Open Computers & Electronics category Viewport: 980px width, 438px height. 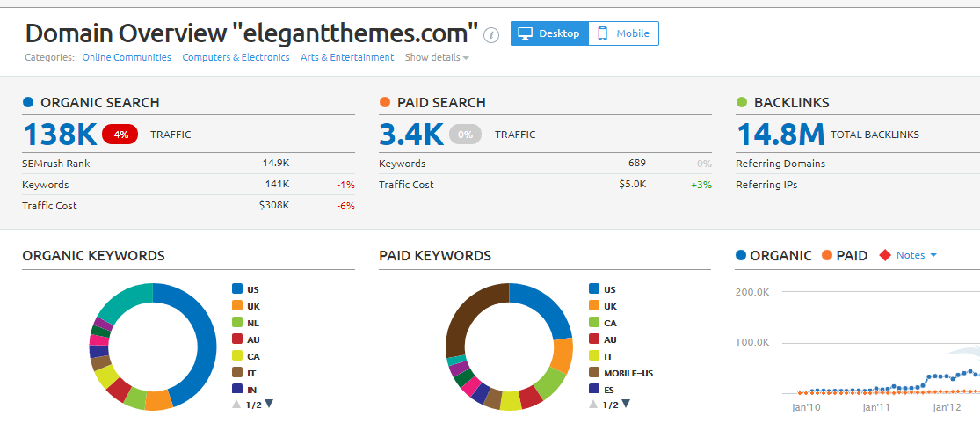point(236,57)
